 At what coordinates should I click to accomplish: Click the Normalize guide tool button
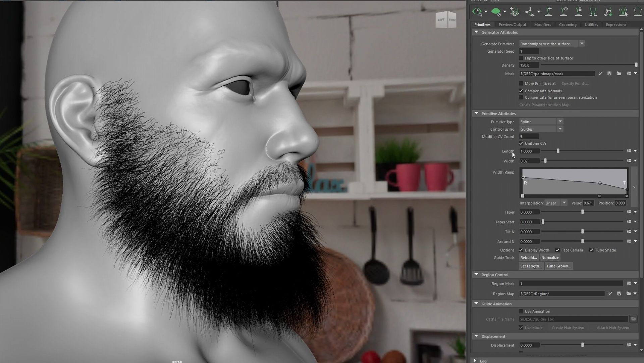pyautogui.click(x=550, y=258)
